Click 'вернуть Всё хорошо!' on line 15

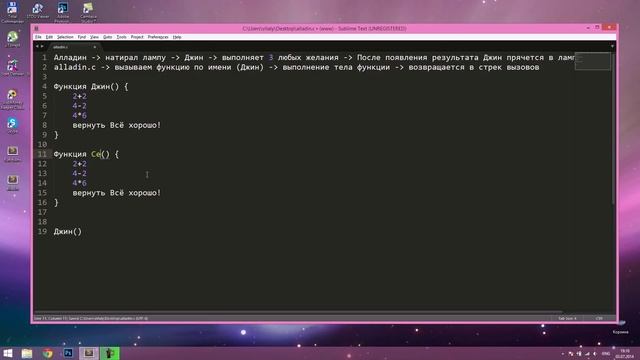point(117,193)
